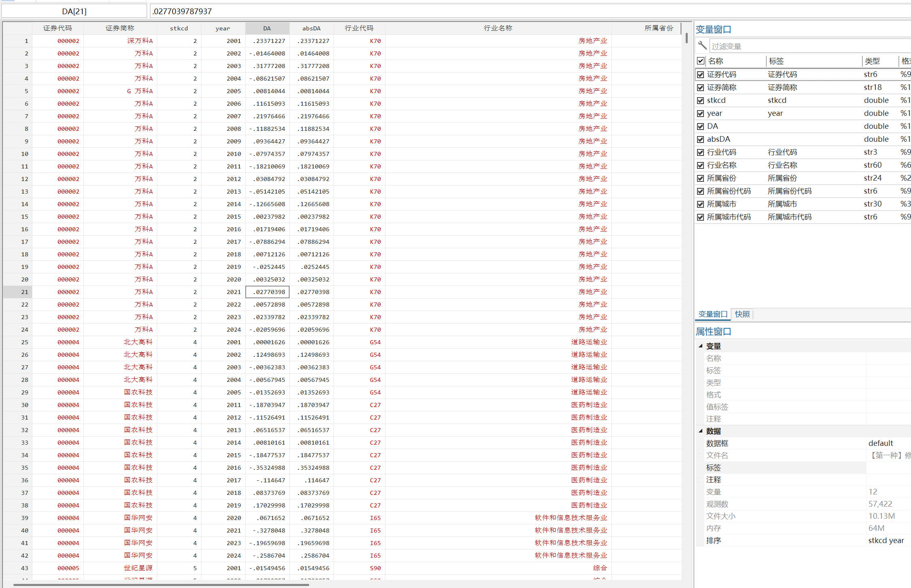Click the wrench icon beside variable filter

click(702, 46)
